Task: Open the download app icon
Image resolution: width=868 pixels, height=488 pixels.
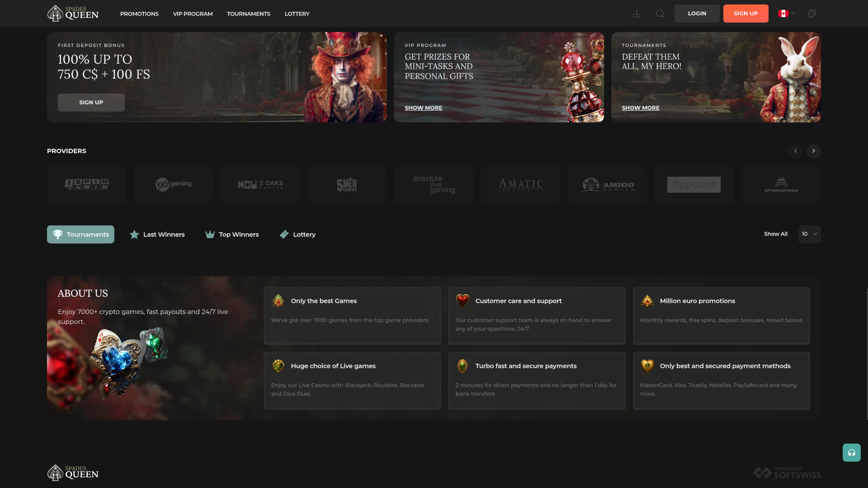Action: 636,14
